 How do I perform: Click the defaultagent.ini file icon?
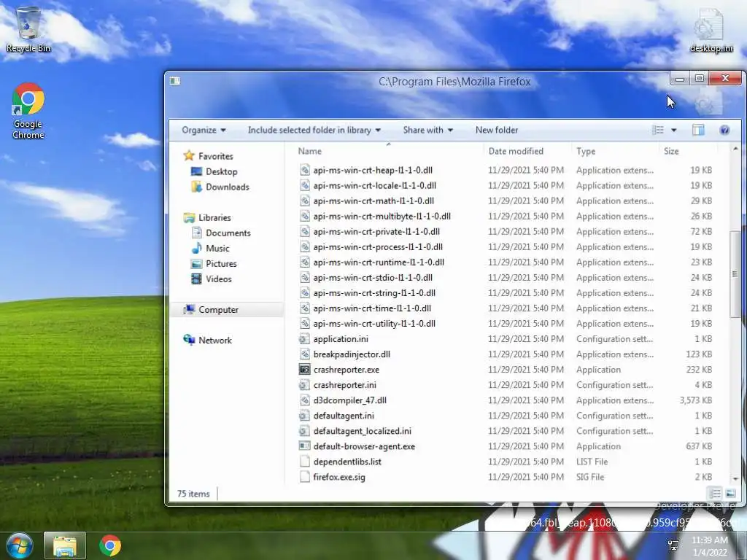click(x=304, y=415)
